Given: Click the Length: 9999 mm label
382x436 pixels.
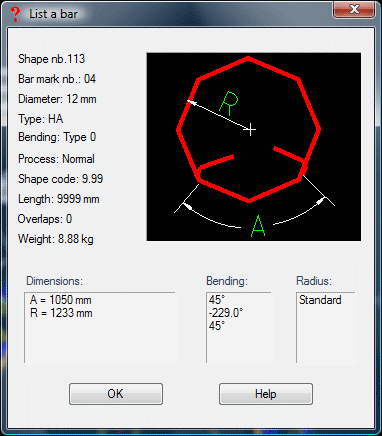Looking at the screenshot, I should click(59, 199).
